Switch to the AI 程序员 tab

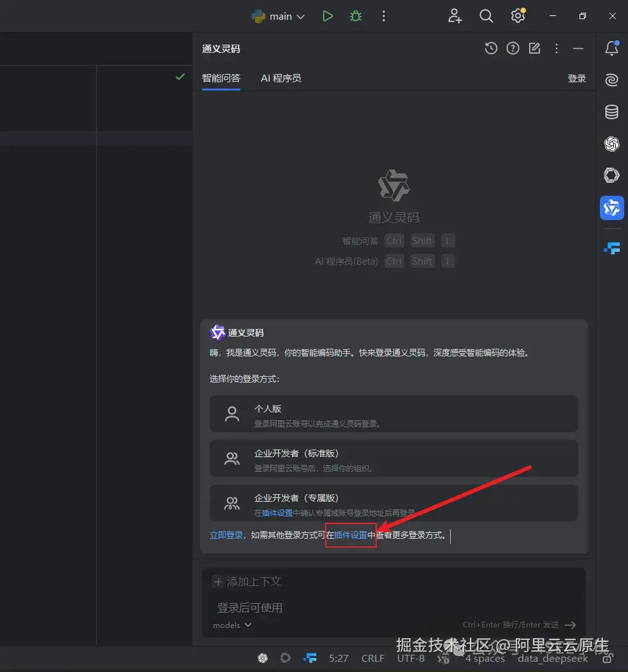click(x=281, y=78)
